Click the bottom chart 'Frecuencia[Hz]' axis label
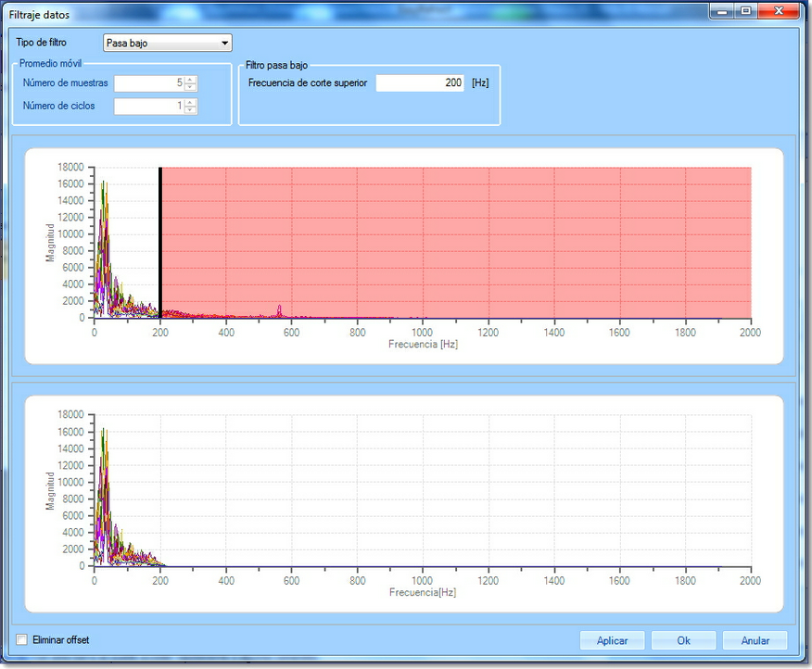The width and height of the screenshot is (812, 669). [423, 592]
